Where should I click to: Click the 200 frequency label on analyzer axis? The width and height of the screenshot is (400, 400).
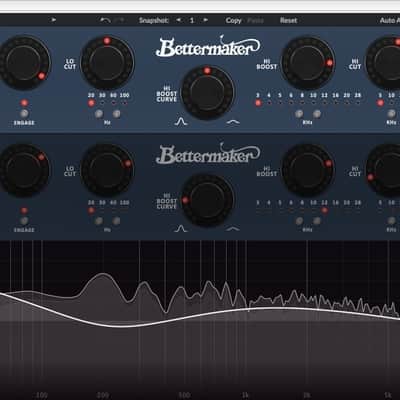pos(103,395)
